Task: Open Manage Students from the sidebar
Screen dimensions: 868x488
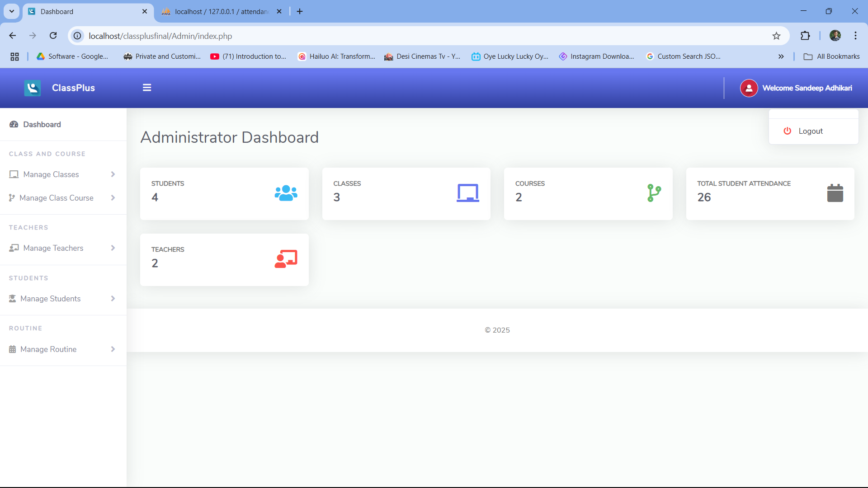Action: 50,298
